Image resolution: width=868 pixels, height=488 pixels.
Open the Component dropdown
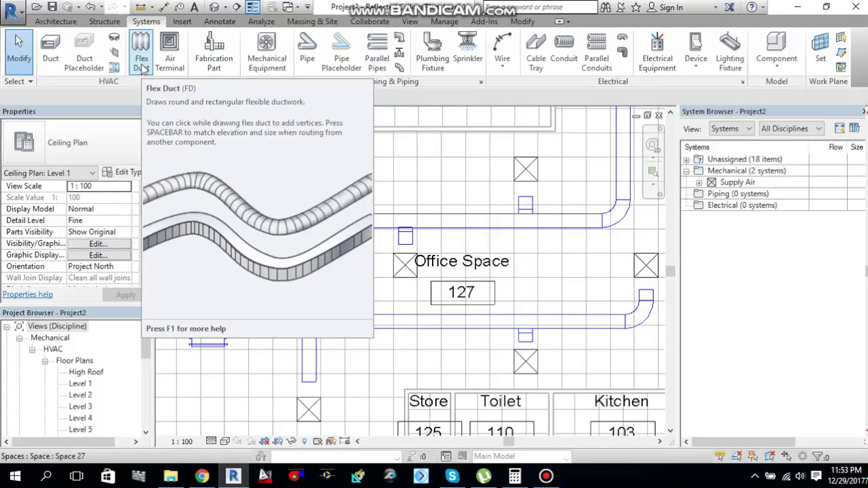tap(776, 66)
